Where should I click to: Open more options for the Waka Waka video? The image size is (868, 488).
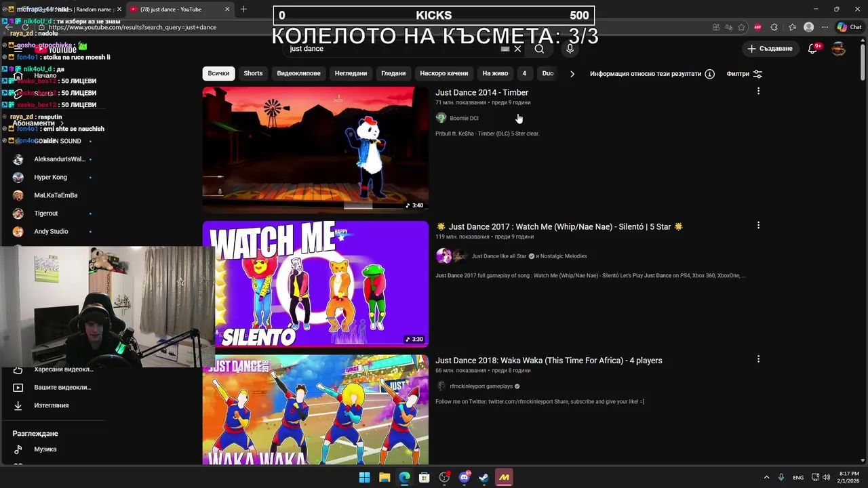click(758, 359)
